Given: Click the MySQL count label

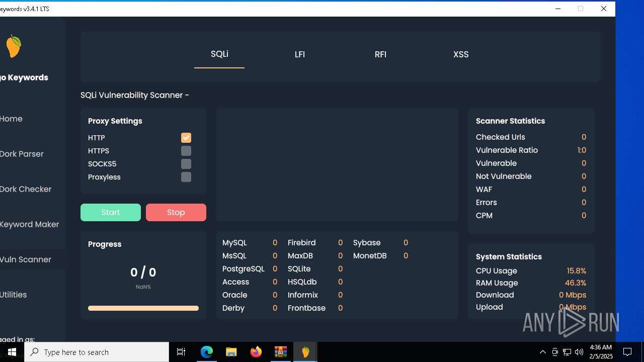Looking at the screenshot, I should pos(234,243).
